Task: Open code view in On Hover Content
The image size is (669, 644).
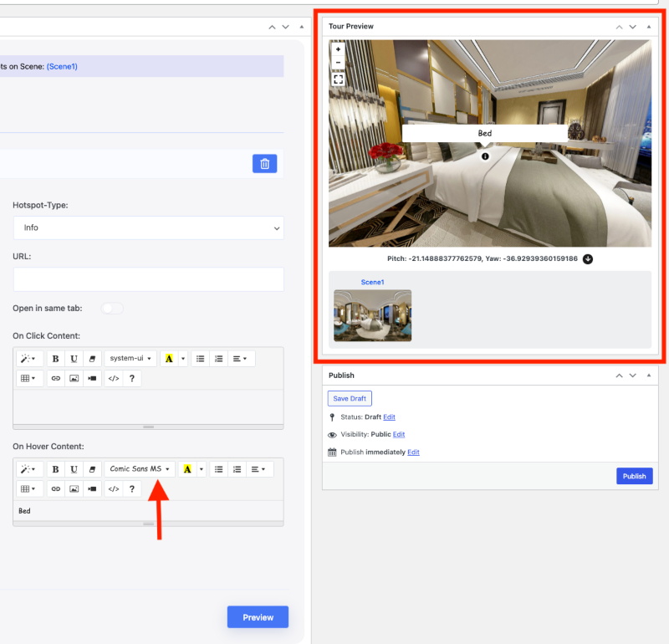Action: tap(114, 488)
